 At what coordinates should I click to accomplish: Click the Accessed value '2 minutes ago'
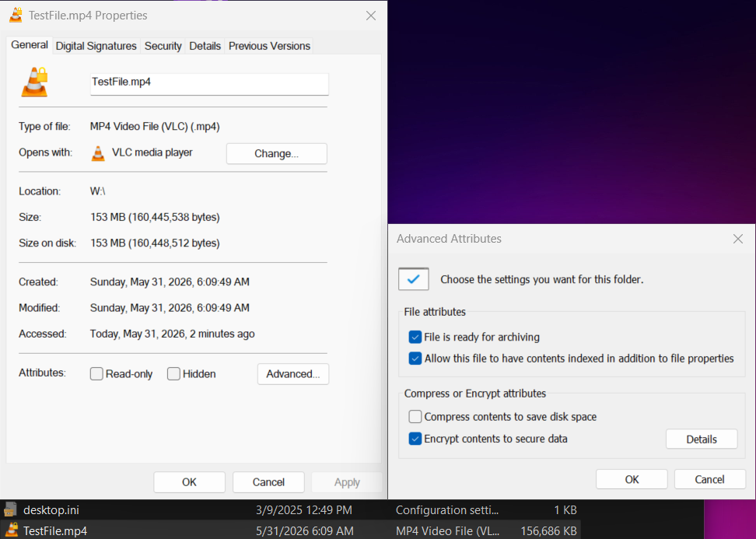[x=172, y=334]
